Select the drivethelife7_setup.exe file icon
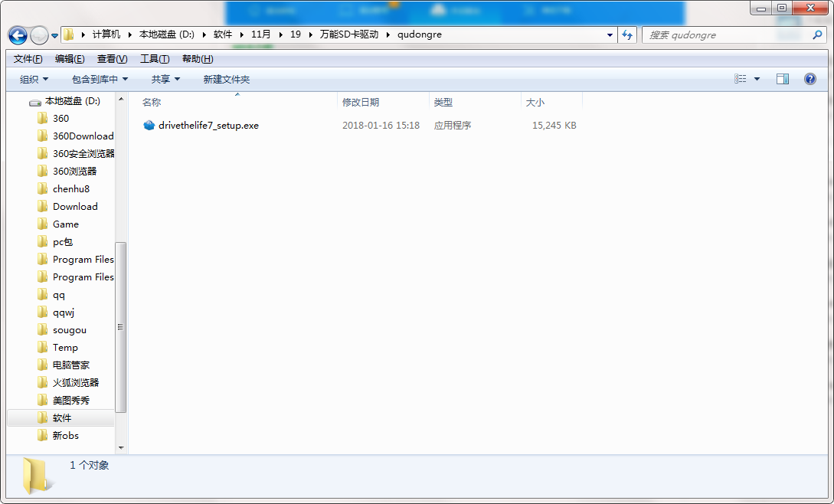Screen dimensions: 834x504 point(149,125)
